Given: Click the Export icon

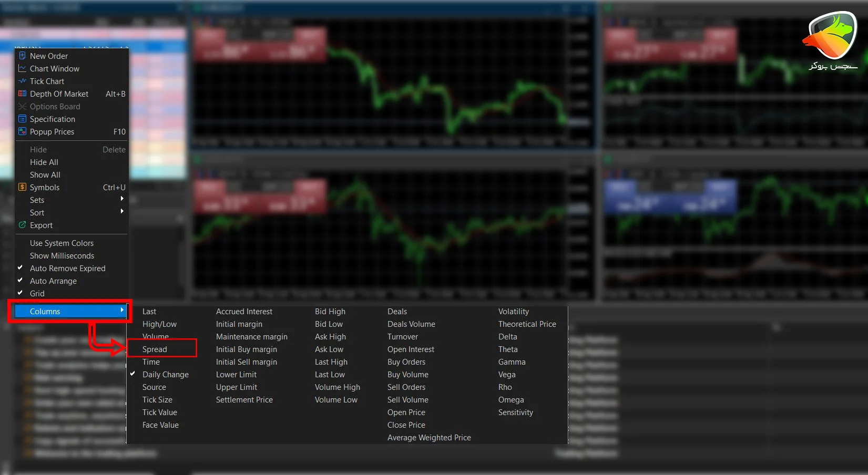Looking at the screenshot, I should [x=22, y=225].
